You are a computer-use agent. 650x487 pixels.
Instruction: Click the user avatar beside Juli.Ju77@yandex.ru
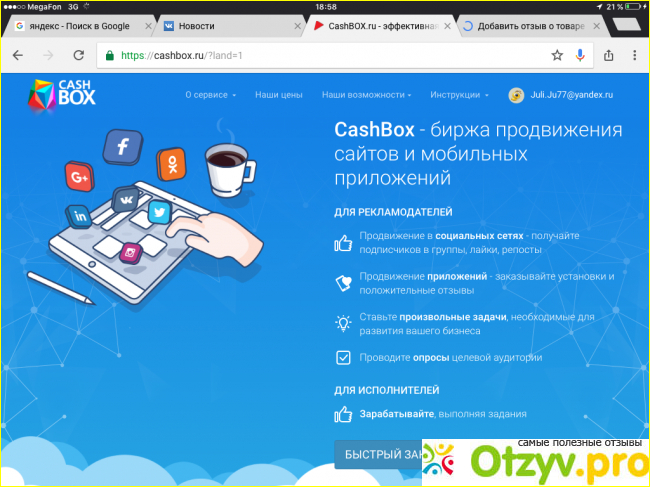[x=516, y=95]
